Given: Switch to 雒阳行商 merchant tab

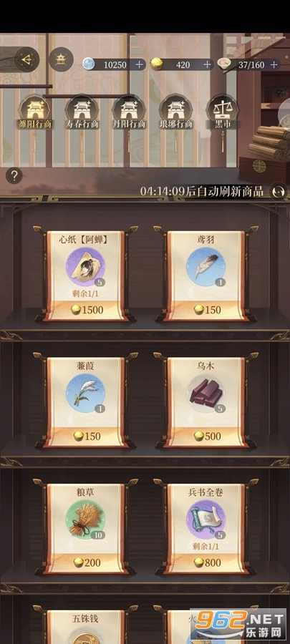Looking at the screenshot, I should 35,112.
